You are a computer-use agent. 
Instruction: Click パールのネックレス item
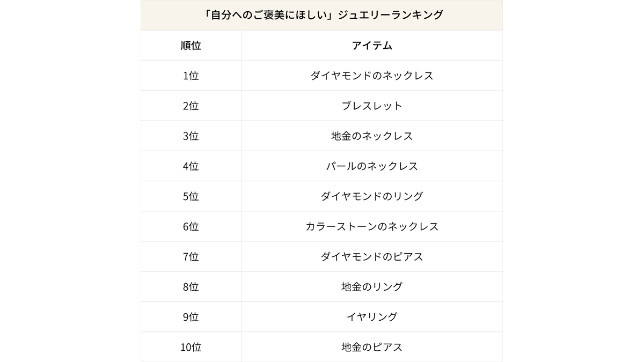[x=371, y=166]
